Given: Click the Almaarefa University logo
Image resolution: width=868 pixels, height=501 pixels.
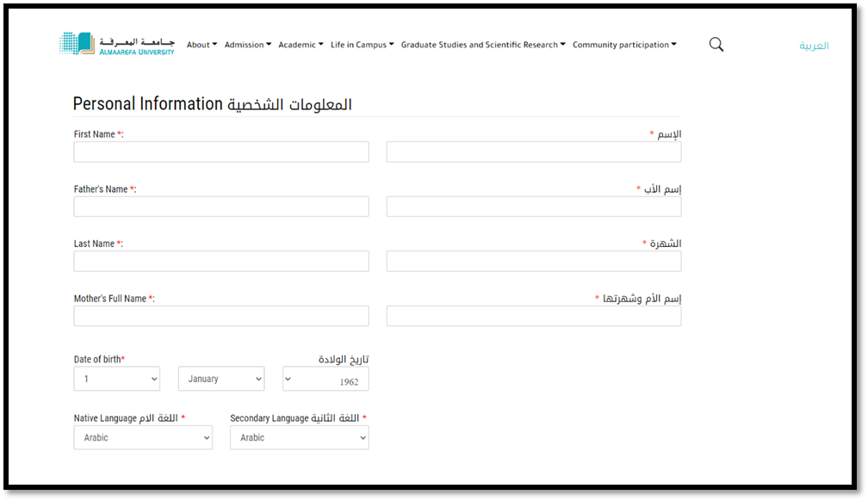Looking at the screenshot, I should (117, 44).
